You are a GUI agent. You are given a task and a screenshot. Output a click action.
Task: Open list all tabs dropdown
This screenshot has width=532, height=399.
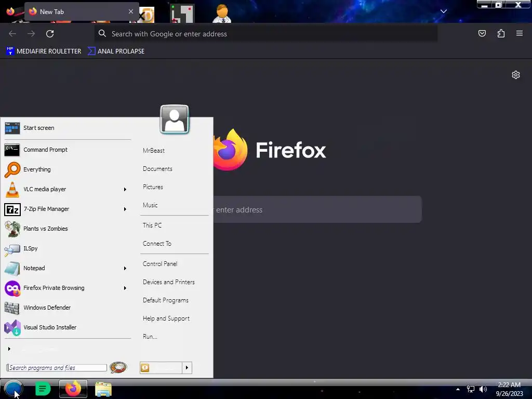click(x=444, y=11)
